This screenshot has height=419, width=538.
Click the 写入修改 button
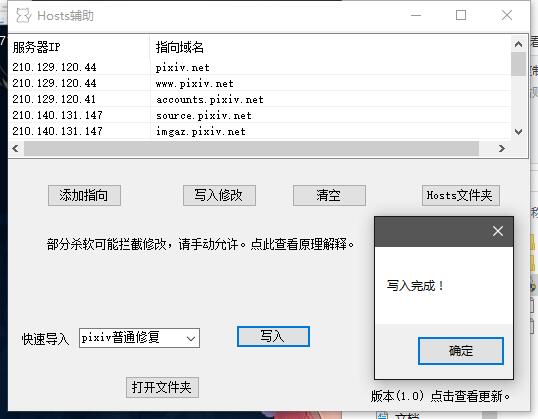219,196
